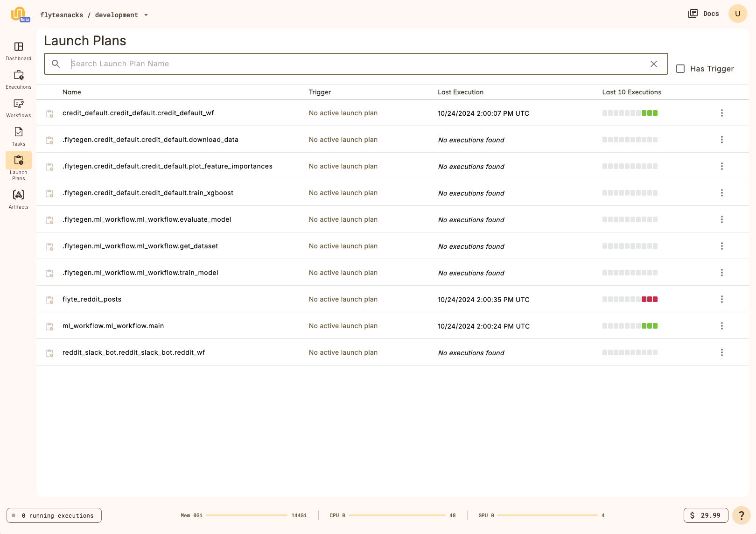The height and width of the screenshot is (534, 756).
Task: Enable the Has Trigger checkbox
Action: tap(680, 69)
